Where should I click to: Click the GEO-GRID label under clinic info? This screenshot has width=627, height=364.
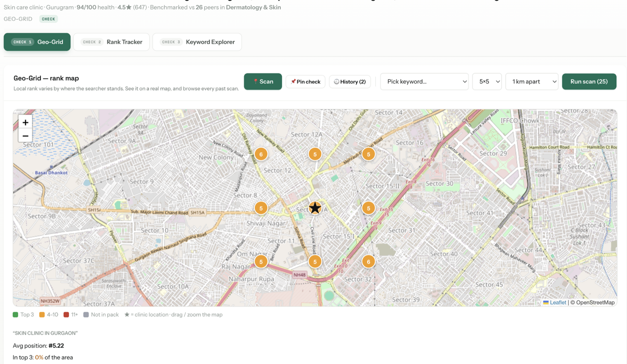(x=18, y=19)
